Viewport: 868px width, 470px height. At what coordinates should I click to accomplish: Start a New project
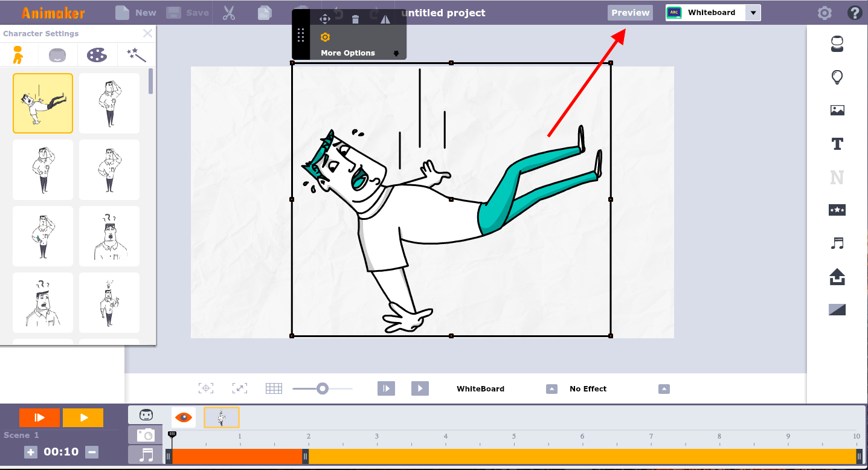point(135,12)
